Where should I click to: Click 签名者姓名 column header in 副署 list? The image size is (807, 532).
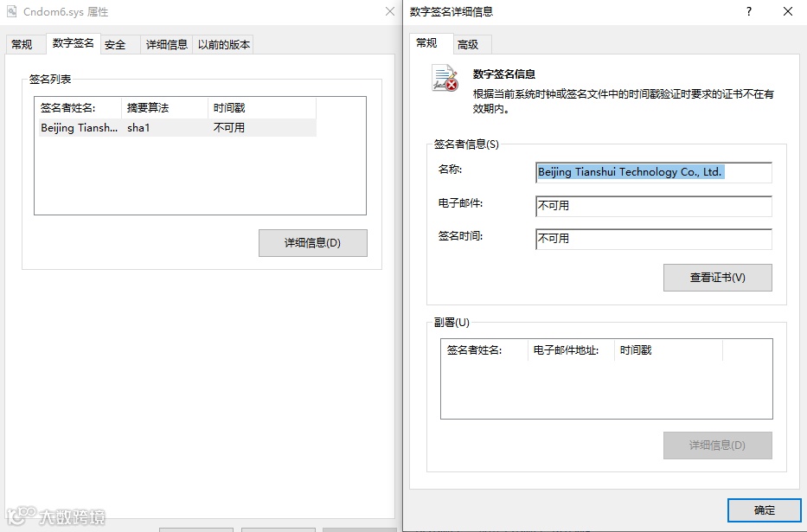(x=485, y=350)
